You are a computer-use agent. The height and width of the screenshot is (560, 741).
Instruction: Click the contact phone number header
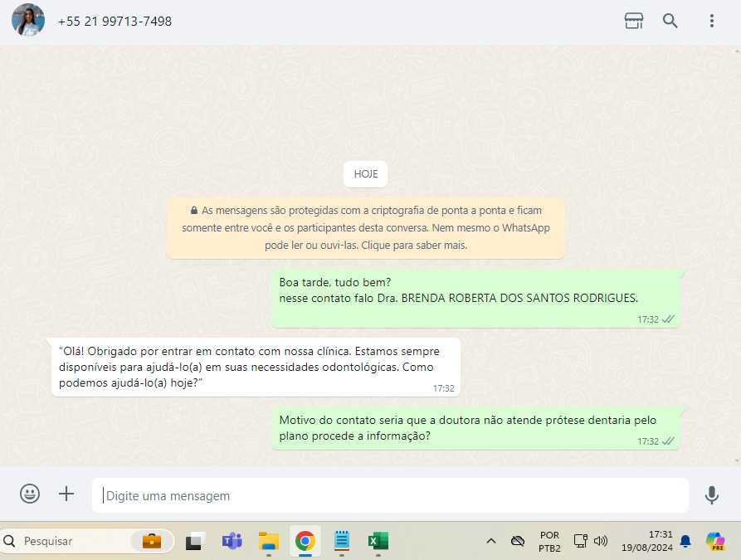pyautogui.click(x=115, y=22)
